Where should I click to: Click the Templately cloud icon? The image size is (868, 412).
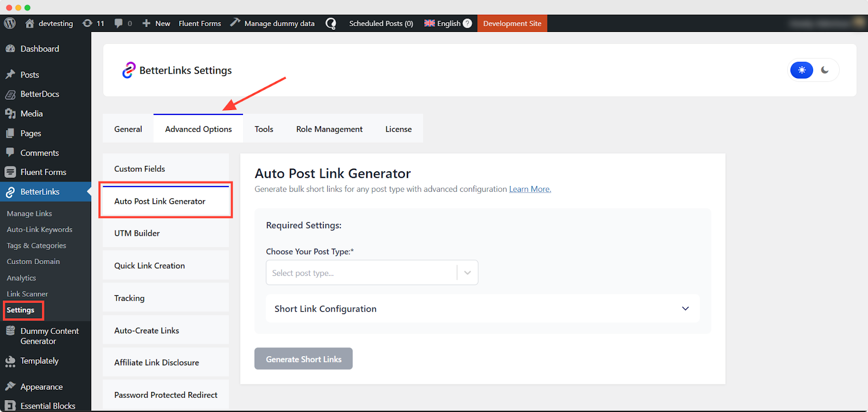(10, 362)
